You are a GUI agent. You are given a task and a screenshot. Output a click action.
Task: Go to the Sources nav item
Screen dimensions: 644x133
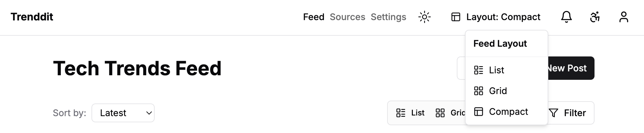pos(347,17)
